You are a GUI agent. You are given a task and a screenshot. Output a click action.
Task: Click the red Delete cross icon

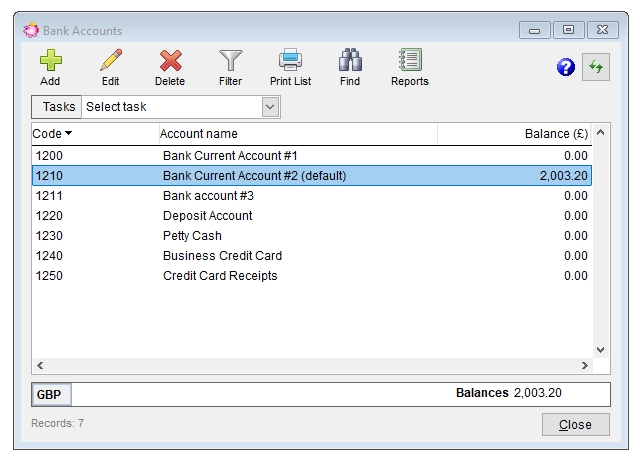click(x=170, y=61)
